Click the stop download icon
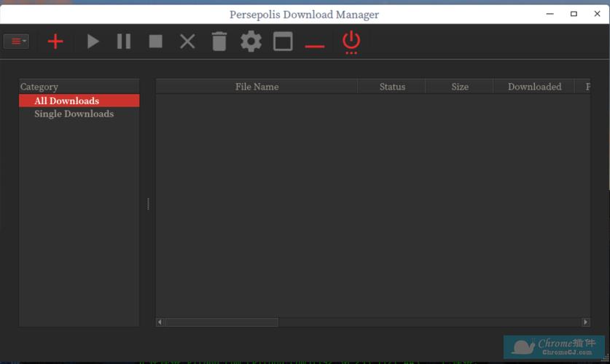The width and height of the screenshot is (610, 364). point(156,41)
